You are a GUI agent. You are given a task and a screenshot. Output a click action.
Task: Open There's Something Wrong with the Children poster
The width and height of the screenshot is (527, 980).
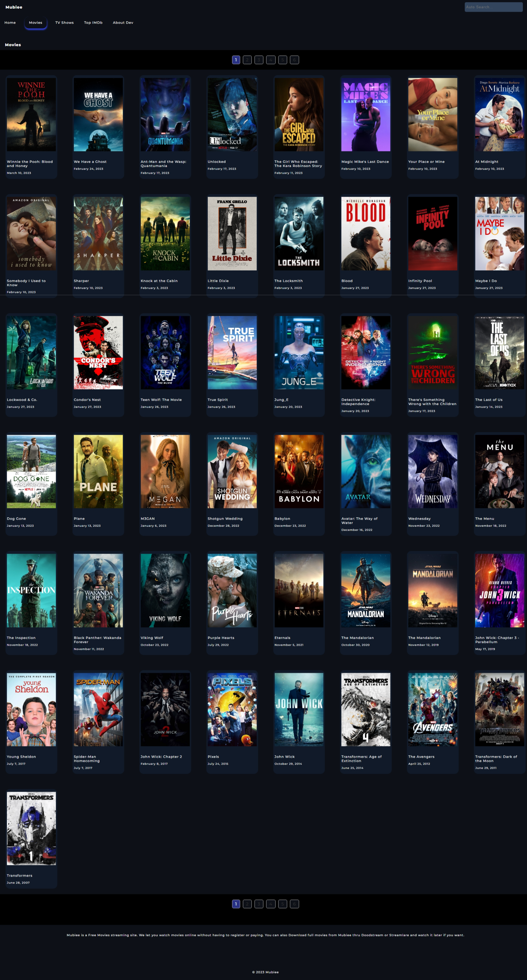pyautogui.click(x=433, y=353)
